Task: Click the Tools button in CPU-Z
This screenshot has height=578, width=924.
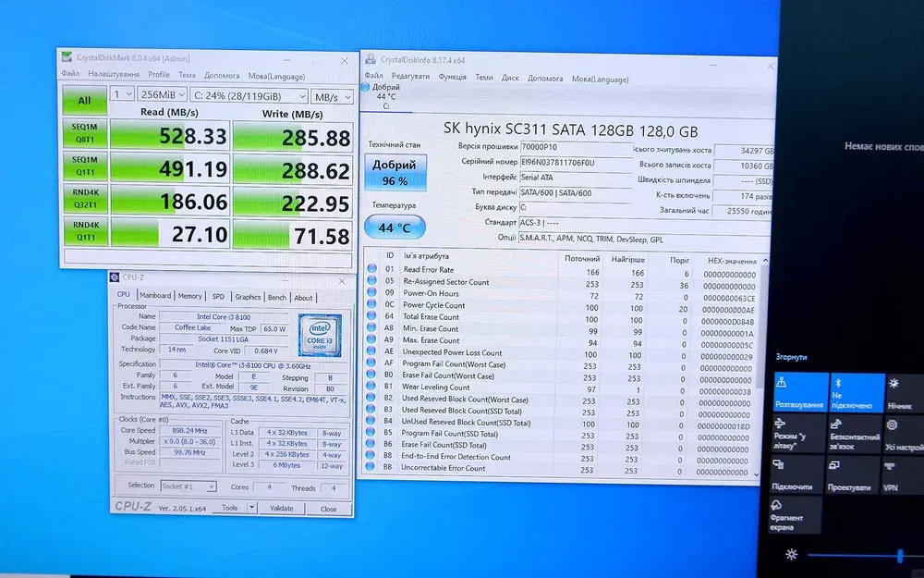Action: pyautogui.click(x=229, y=507)
